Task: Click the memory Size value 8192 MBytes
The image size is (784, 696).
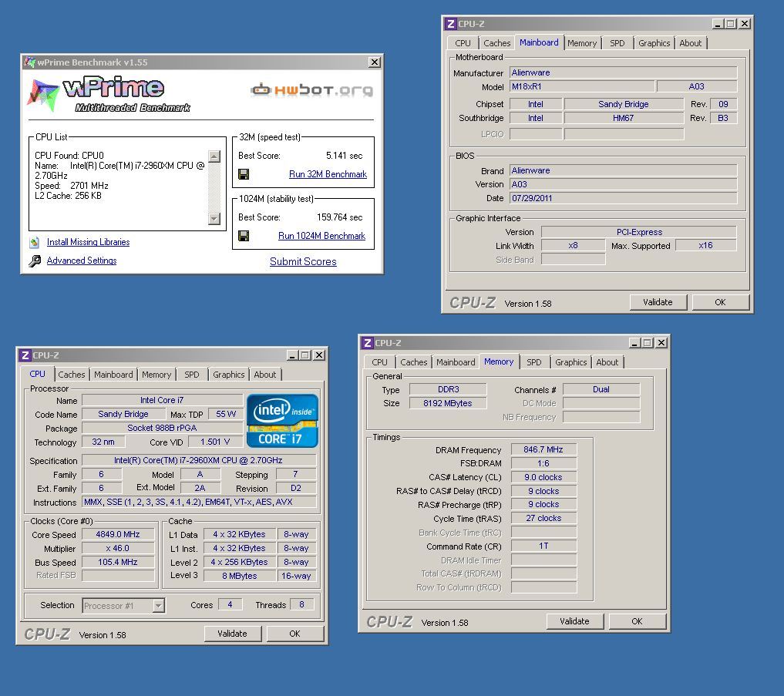Action: 447,403
